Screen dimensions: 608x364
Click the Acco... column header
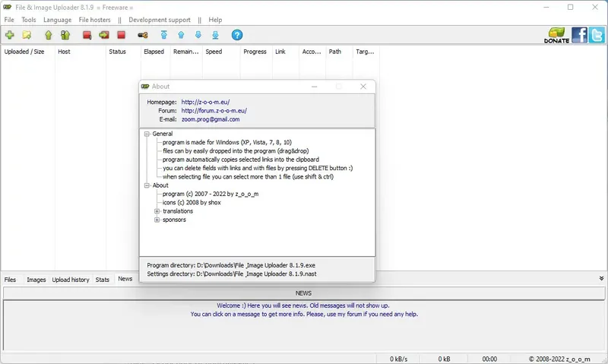[312, 52]
